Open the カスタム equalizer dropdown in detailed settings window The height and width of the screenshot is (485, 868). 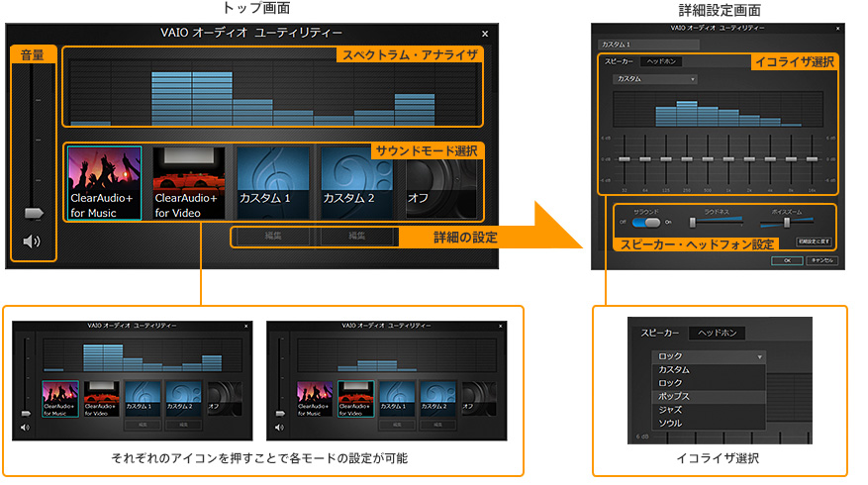point(654,79)
